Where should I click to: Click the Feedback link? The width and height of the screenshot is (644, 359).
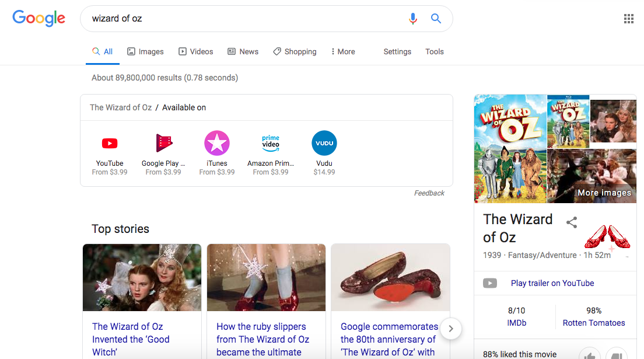click(x=429, y=193)
